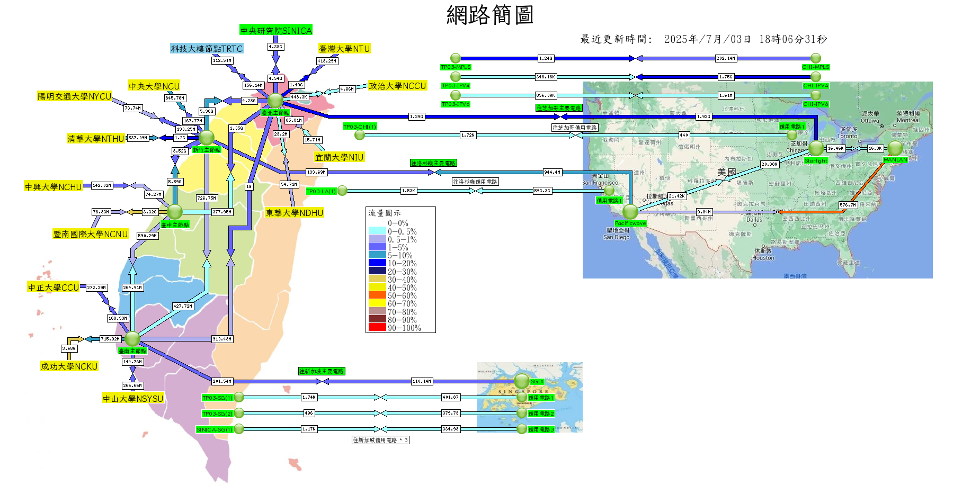Click the 133.69M traffic value
This screenshot has width=980, height=503.
[317, 172]
